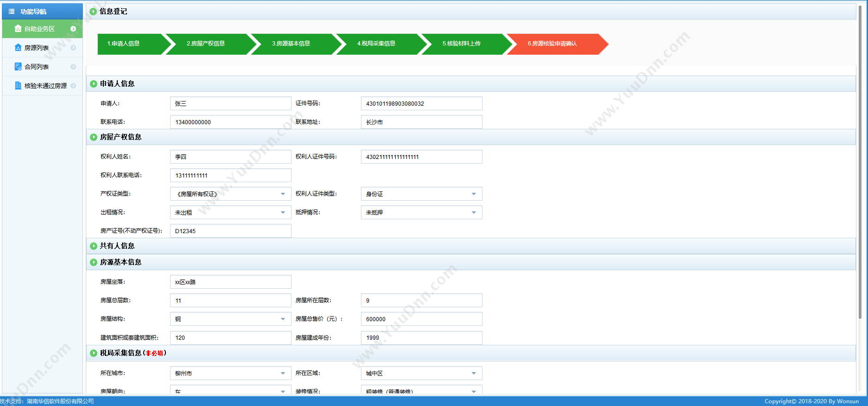Image resolution: width=868 pixels, height=406 pixels.
Task: Open the 抵押情况 dropdown
Action: point(422,212)
